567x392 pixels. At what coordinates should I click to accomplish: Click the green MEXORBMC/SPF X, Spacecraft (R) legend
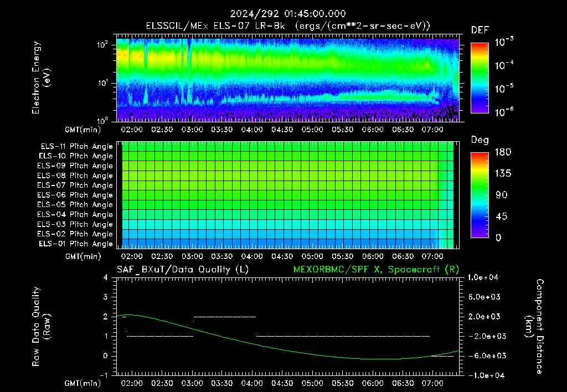pos(376,270)
